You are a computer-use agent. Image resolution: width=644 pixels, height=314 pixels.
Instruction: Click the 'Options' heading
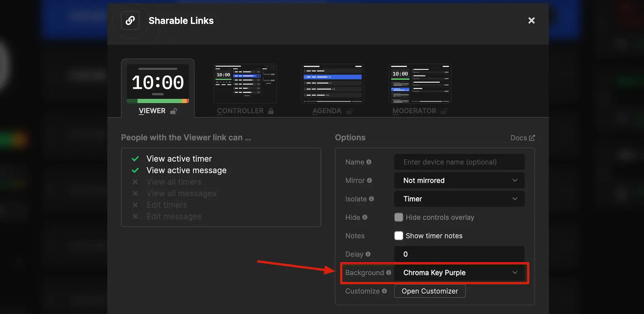pos(350,137)
